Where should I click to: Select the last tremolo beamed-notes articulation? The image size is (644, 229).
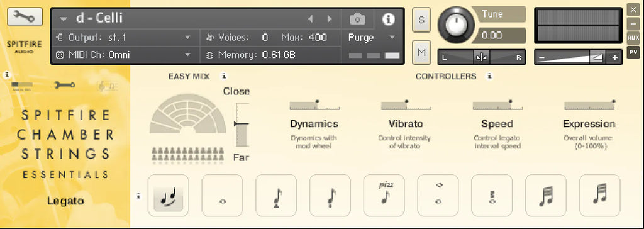pyautogui.click(x=599, y=195)
